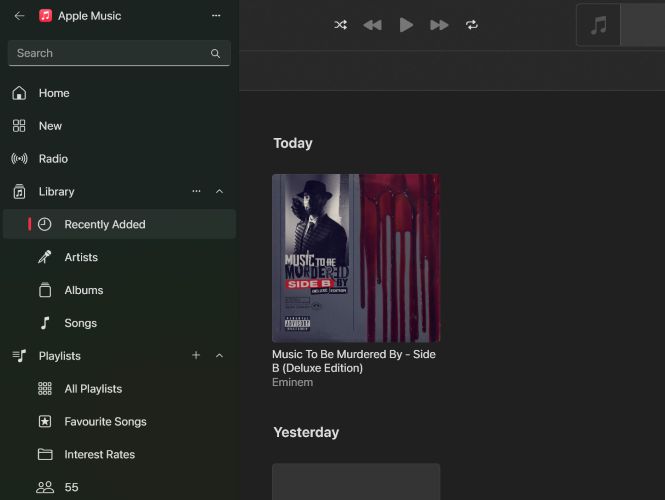The height and width of the screenshot is (500, 665).
Task: Click the Home house icon
Action: [x=19, y=93]
